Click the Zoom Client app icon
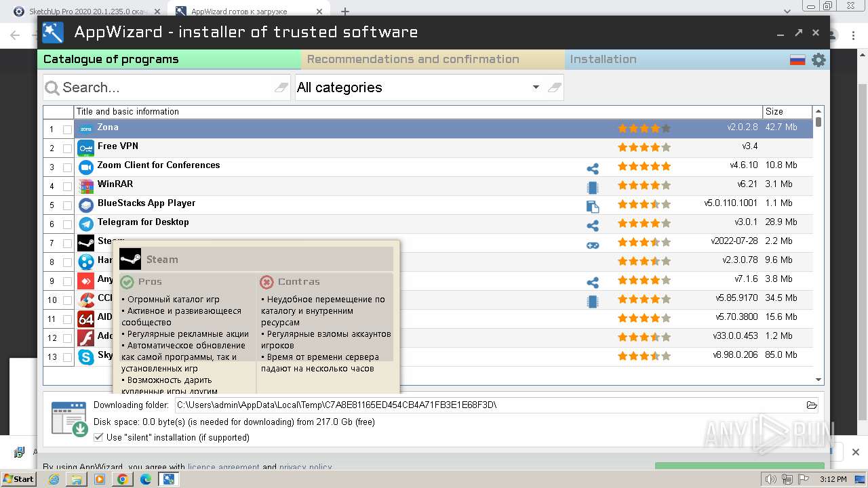The height and width of the screenshot is (488, 868). click(85, 167)
